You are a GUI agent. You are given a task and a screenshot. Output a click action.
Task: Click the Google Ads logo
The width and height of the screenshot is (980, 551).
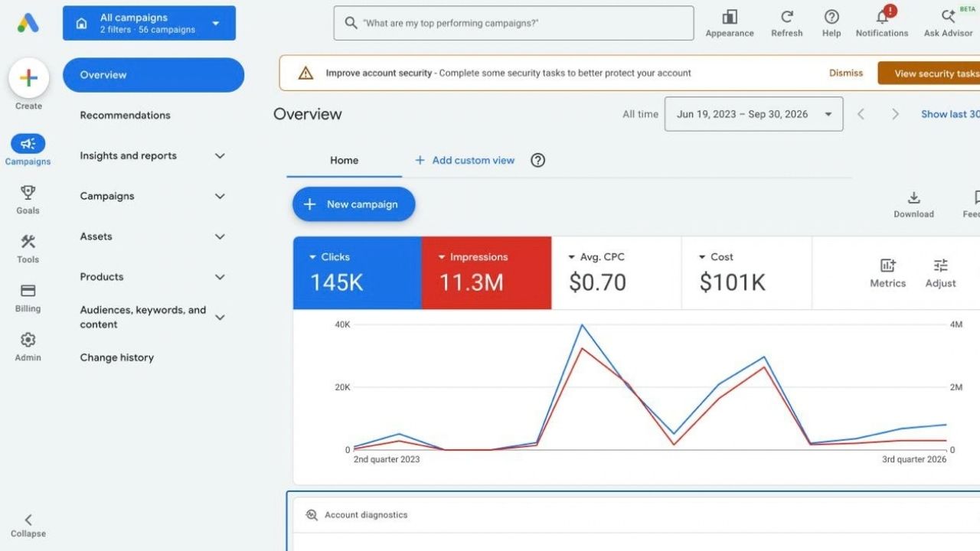click(28, 23)
